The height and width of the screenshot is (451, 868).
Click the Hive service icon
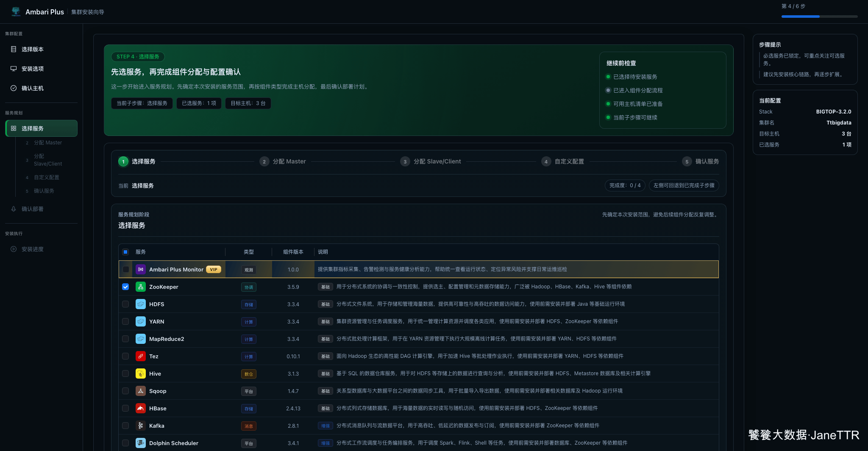pos(141,374)
